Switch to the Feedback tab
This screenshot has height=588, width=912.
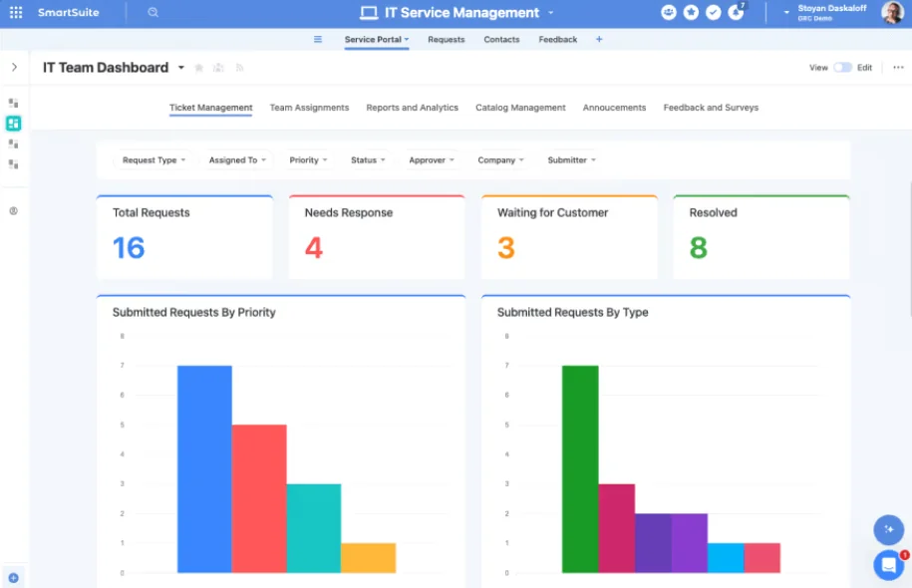(x=558, y=40)
